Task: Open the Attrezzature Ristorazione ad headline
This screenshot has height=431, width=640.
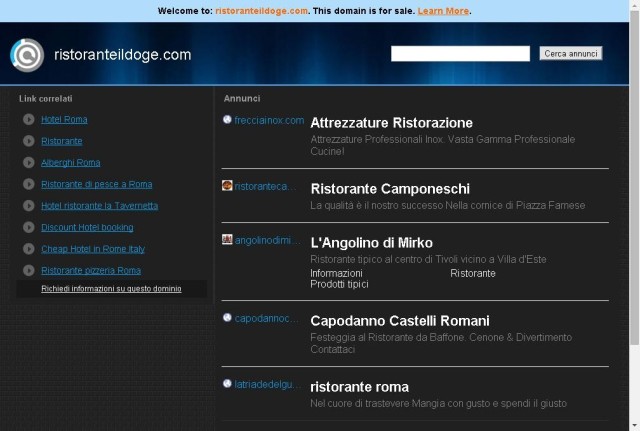Action: click(x=391, y=123)
